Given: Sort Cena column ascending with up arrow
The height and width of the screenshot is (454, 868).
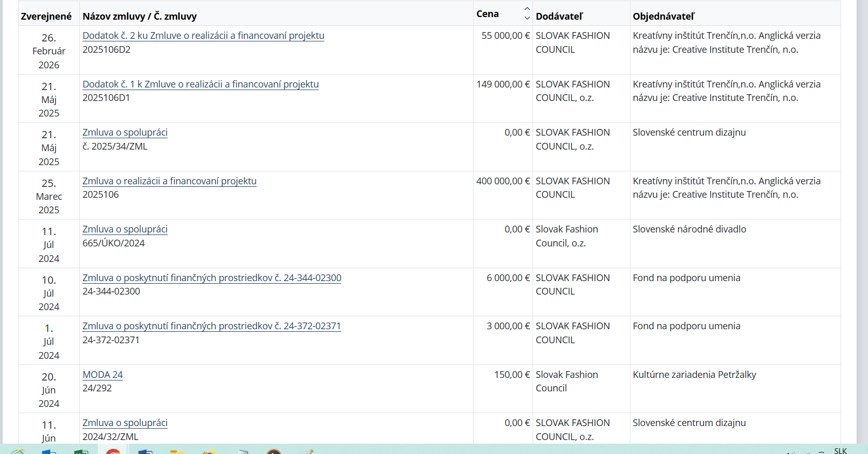Looking at the screenshot, I should click(x=527, y=9).
